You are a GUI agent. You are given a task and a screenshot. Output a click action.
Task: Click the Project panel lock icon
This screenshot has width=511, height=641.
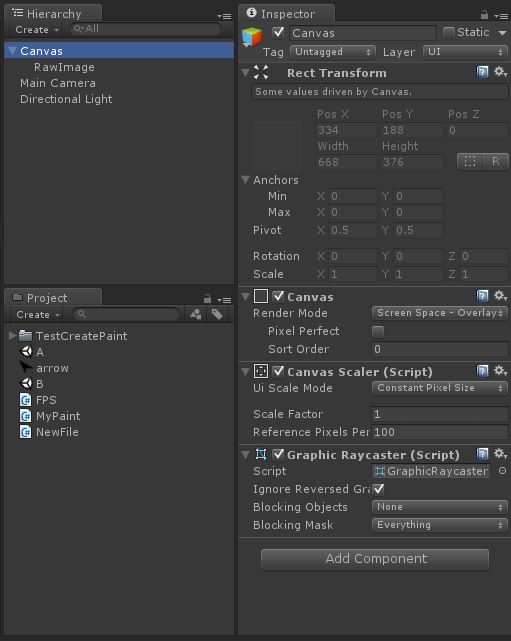pos(207,299)
